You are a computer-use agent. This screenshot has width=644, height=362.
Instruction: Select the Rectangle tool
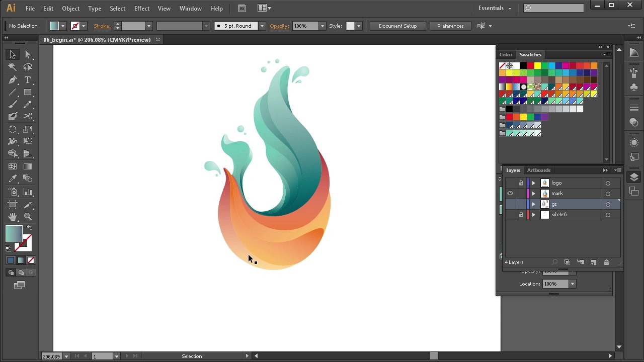28,93
